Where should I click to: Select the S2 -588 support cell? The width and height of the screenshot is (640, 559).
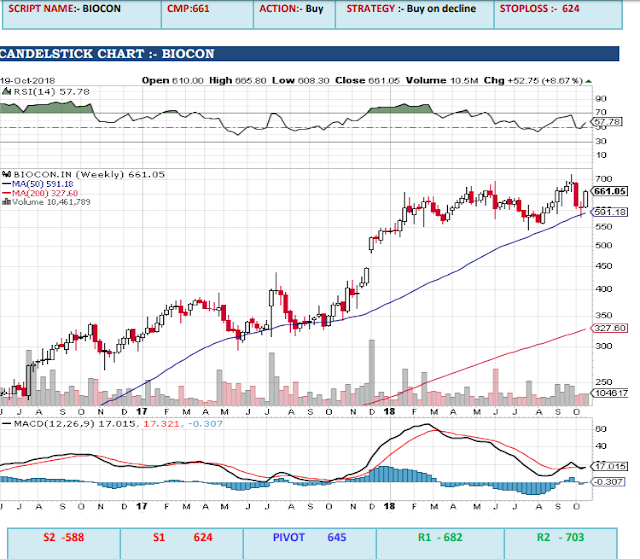[64, 543]
